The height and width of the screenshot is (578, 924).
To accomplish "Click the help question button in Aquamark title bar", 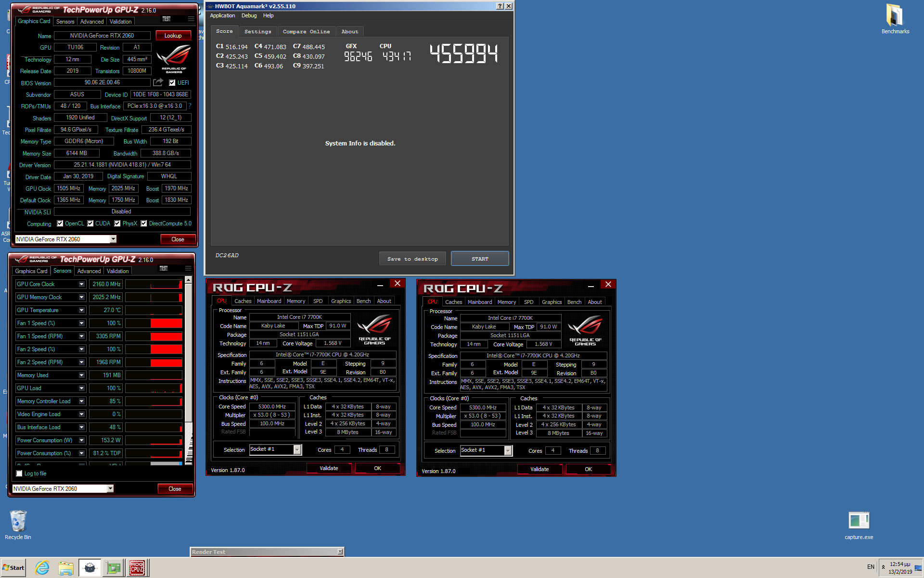I will point(500,6).
